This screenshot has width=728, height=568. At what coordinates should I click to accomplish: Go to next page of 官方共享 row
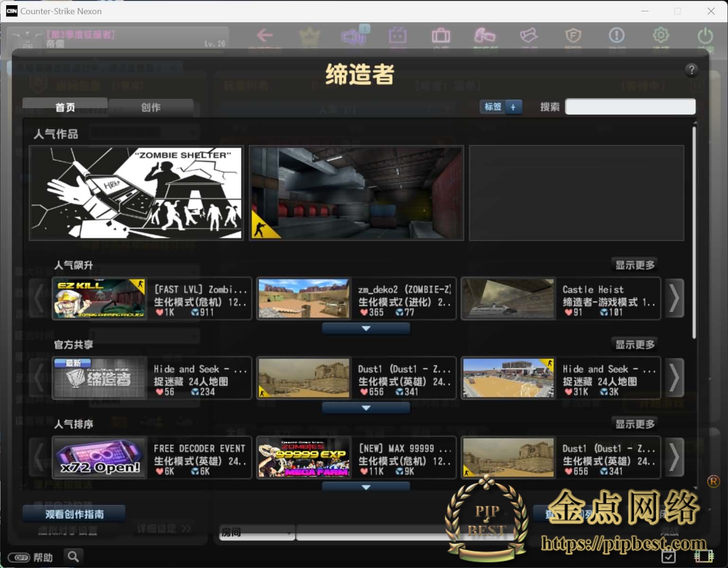tap(674, 378)
